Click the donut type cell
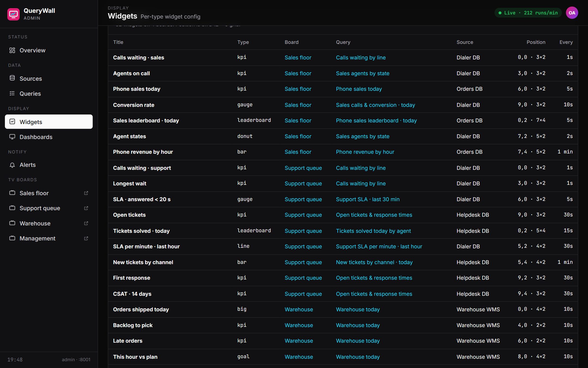The image size is (588, 368). 245,136
